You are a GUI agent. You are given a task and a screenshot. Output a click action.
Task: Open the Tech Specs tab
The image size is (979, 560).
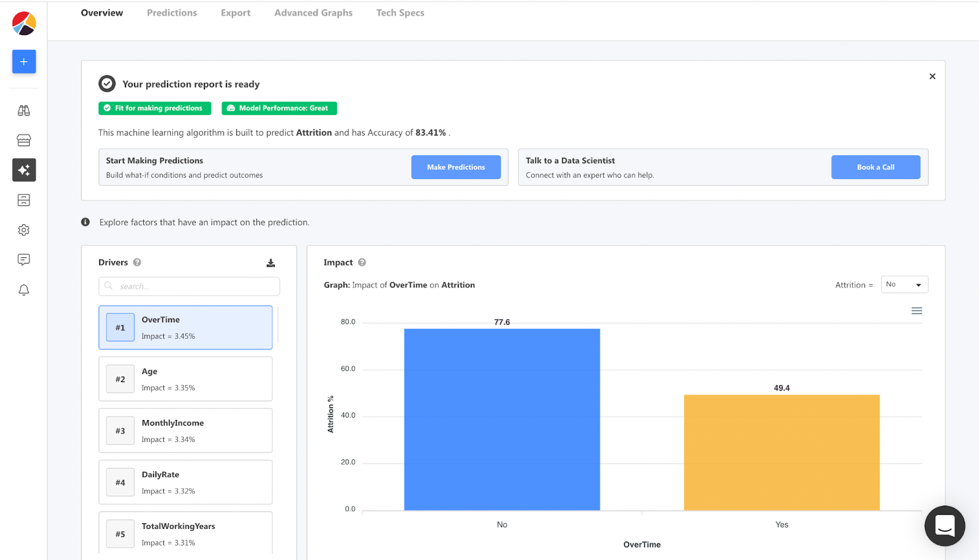point(400,13)
